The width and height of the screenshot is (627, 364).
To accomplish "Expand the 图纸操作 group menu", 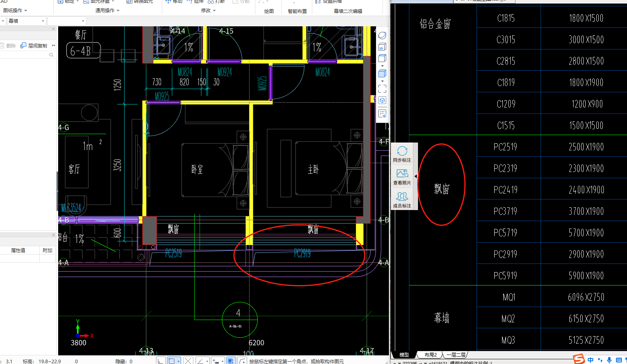I will point(15,11).
